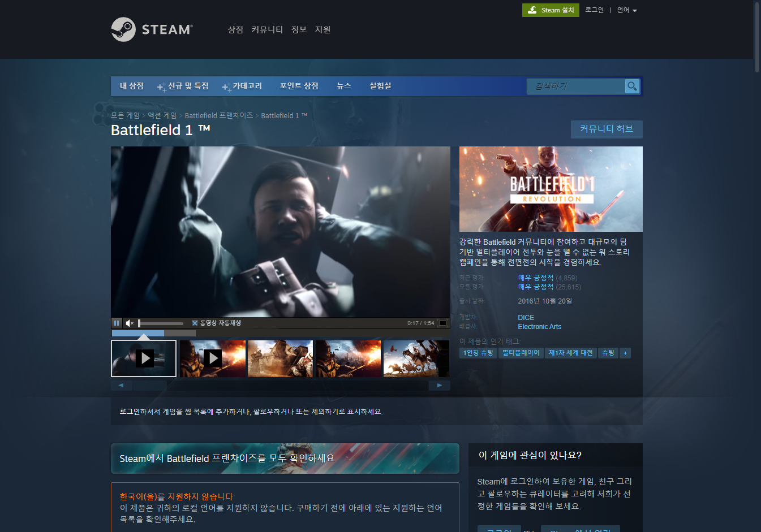Viewport: 761px width, 532px height.
Task: Go to 정보 in top navigation
Action: 299,29
